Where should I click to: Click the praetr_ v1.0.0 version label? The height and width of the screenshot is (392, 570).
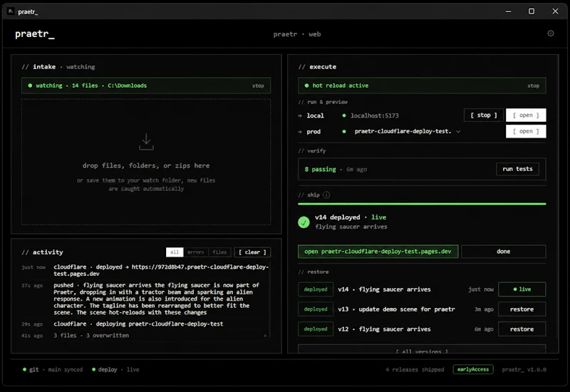pyautogui.click(x=524, y=369)
